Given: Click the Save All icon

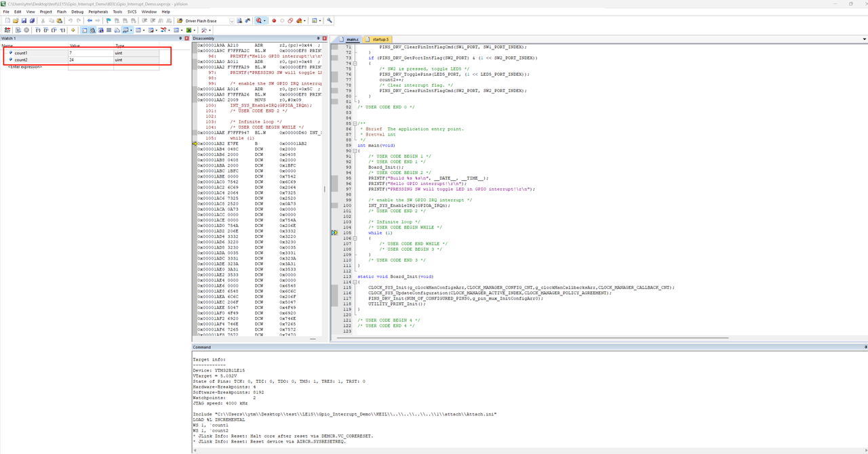Looking at the screenshot, I should (x=32, y=20).
